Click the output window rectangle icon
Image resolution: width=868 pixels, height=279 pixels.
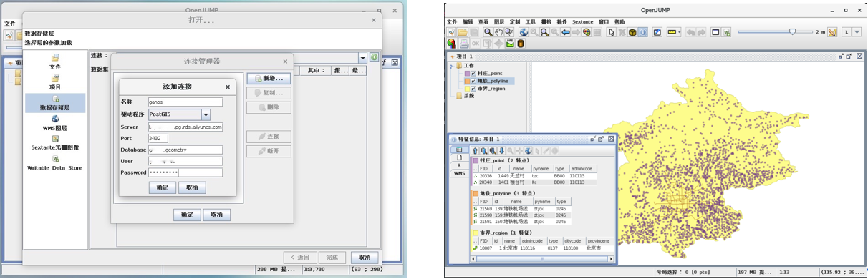click(x=715, y=32)
